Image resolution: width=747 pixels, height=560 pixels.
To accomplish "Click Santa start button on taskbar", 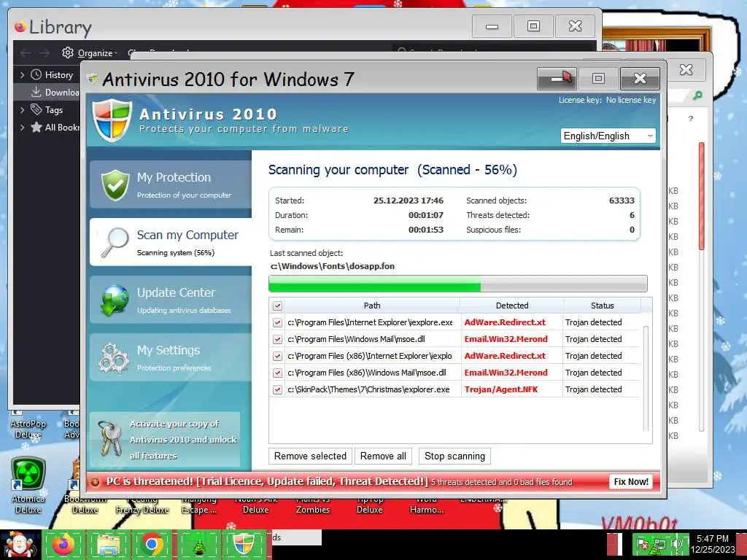I will click(x=19, y=545).
